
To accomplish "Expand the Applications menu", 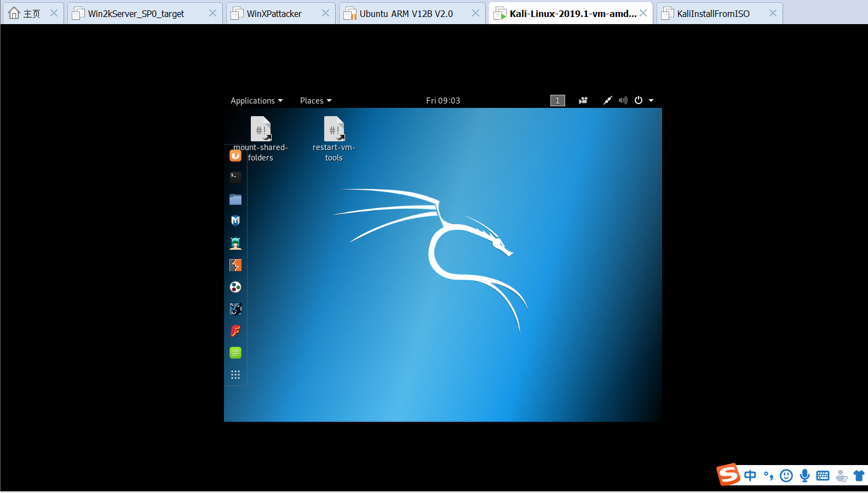I will [x=257, y=101].
